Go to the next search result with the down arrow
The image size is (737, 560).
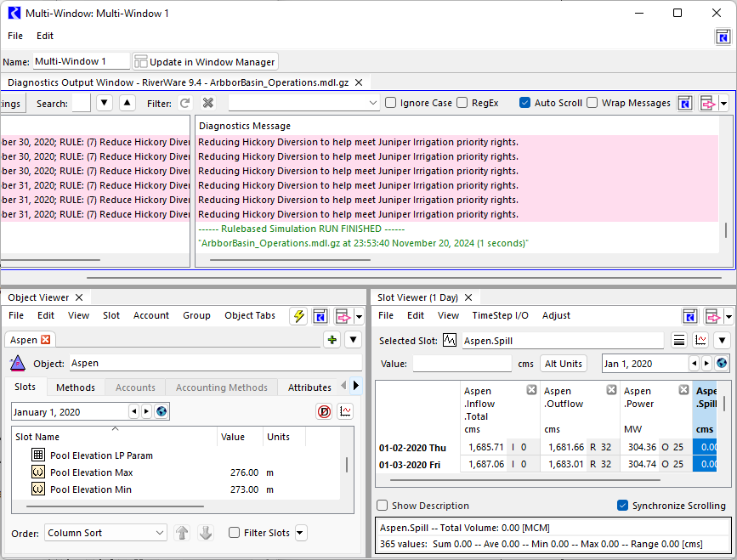[104, 103]
